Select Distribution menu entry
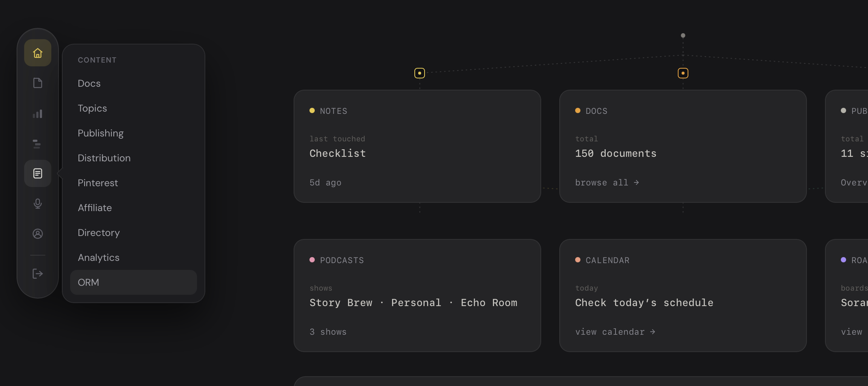868x386 pixels. (134, 158)
